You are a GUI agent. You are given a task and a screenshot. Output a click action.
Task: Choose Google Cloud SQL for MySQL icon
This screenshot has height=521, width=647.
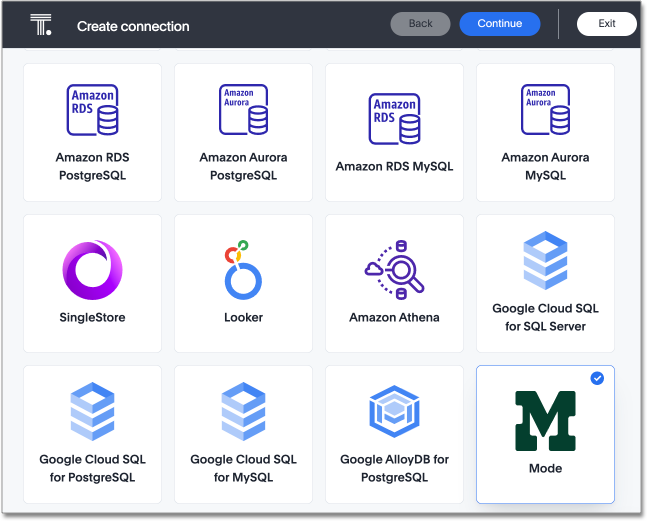[243, 412]
